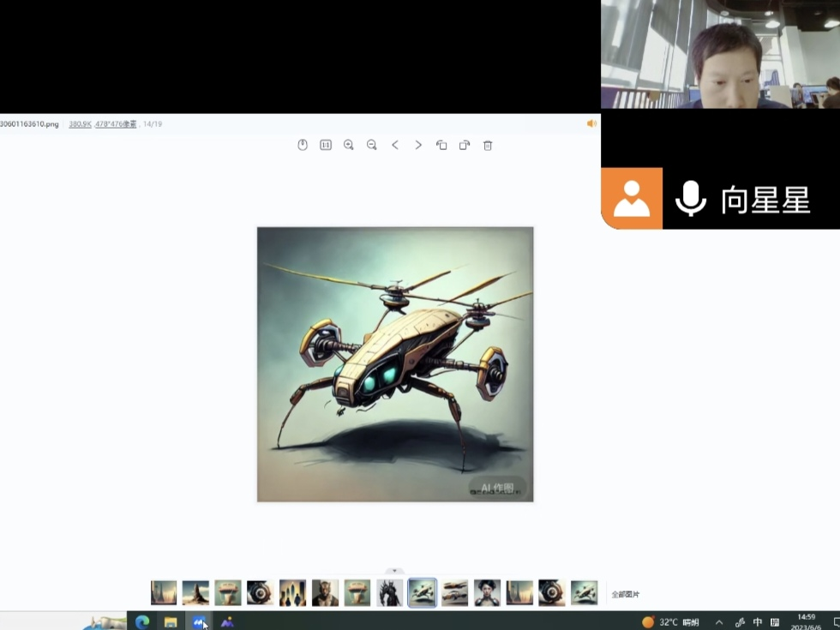The width and height of the screenshot is (840, 630).
Task: Expand the system tray hidden icons
Action: coord(719,622)
